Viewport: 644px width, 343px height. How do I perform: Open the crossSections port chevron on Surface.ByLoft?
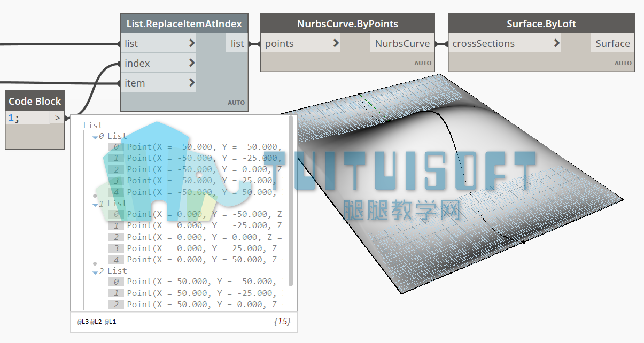(x=557, y=43)
